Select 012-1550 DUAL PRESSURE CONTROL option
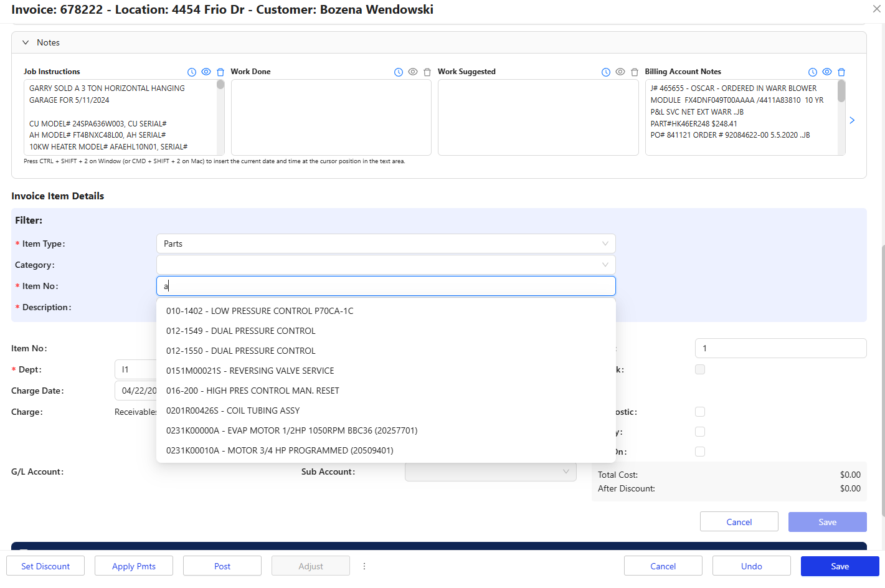Viewport: 885px width, 588px height. (386, 351)
